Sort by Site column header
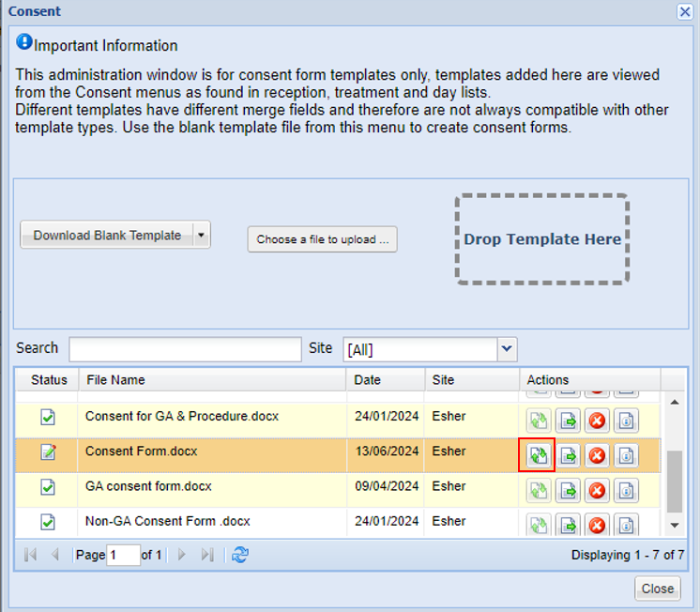Image resolution: width=700 pixels, height=612 pixels. [x=472, y=380]
